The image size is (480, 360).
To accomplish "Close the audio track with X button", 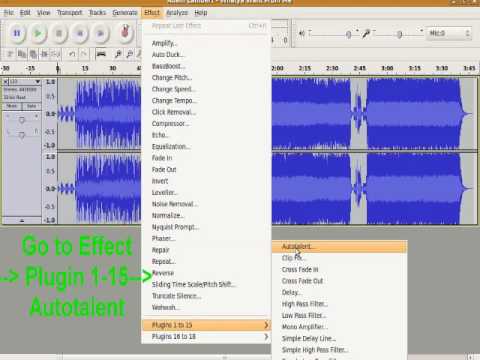I will [x=6, y=82].
